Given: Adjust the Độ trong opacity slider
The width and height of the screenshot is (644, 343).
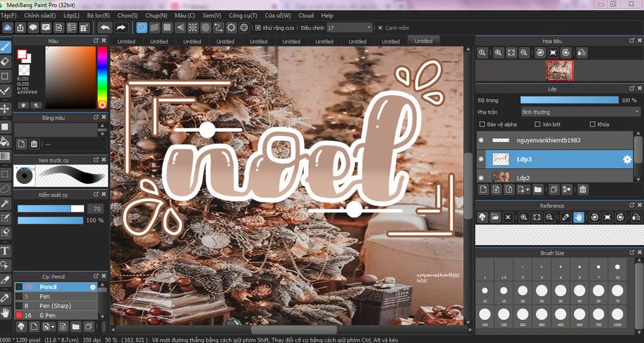Looking at the screenshot, I should click(x=569, y=100).
